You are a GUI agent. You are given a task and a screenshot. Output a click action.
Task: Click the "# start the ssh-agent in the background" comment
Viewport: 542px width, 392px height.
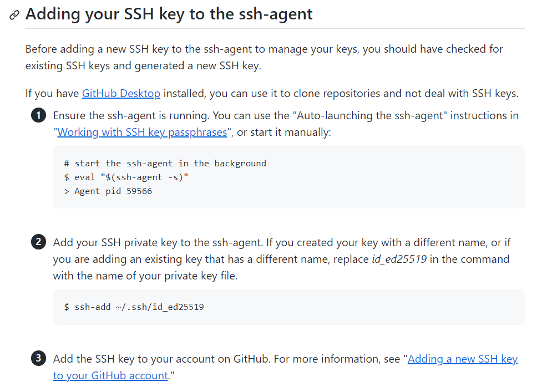165,164
